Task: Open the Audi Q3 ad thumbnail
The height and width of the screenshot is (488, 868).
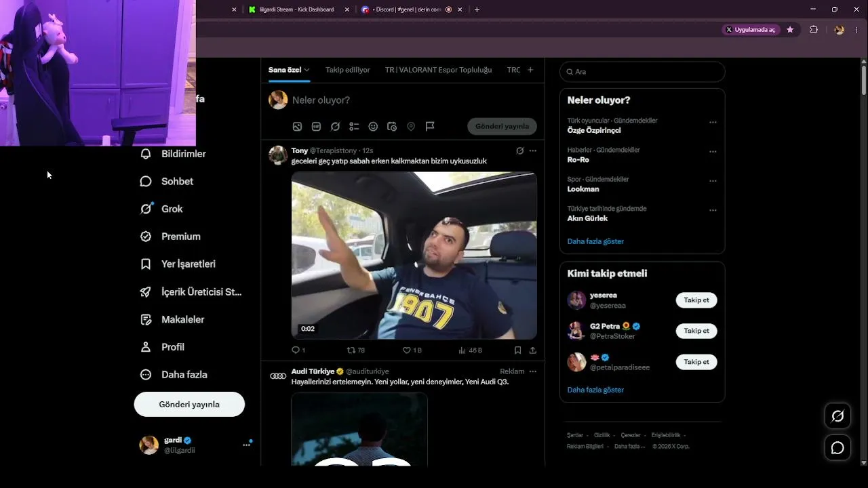Action: (359, 429)
